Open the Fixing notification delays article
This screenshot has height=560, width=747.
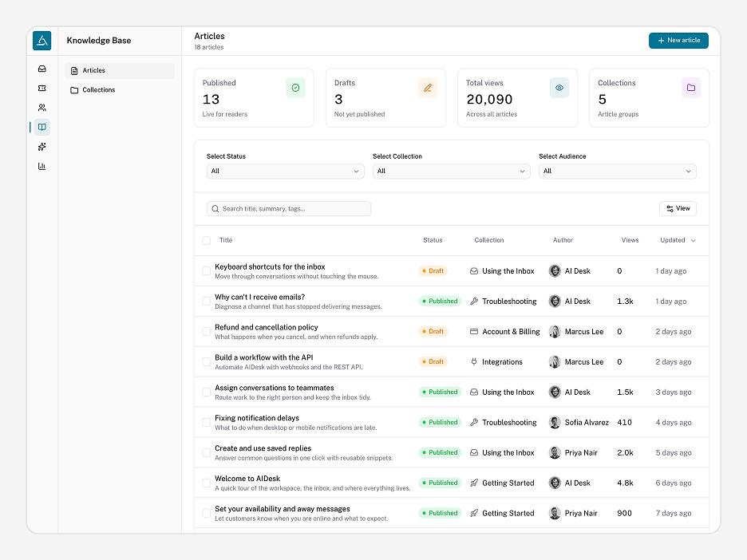[257, 418]
